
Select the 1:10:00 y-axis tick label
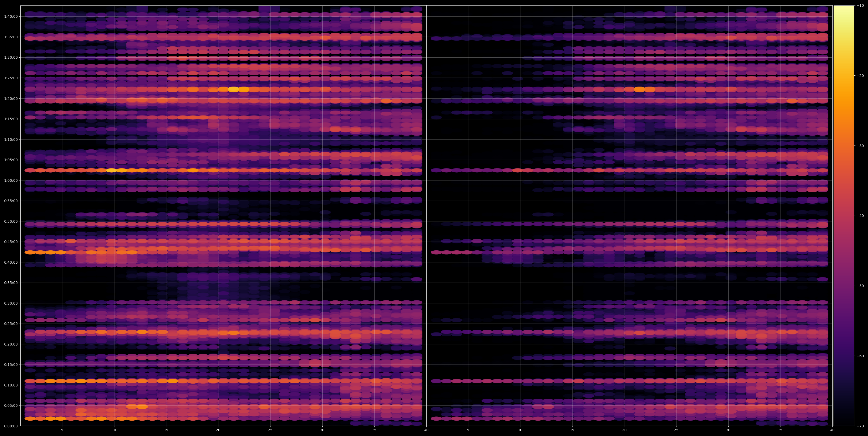tap(11, 139)
